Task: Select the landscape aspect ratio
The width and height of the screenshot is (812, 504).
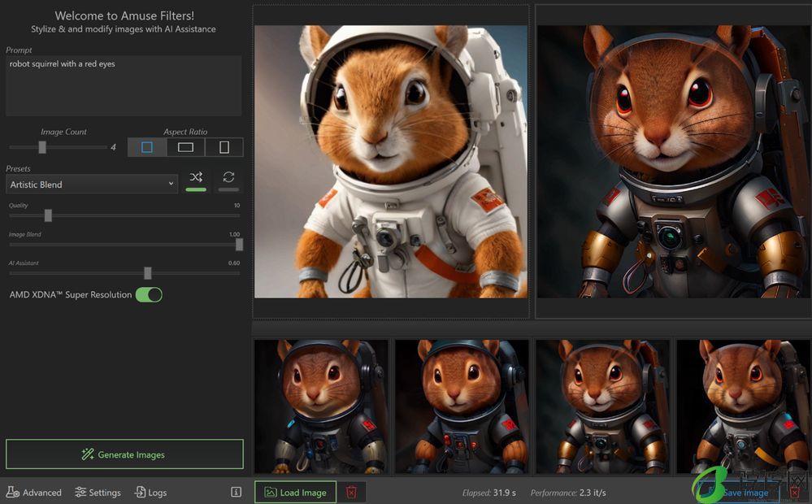Action: [185, 147]
